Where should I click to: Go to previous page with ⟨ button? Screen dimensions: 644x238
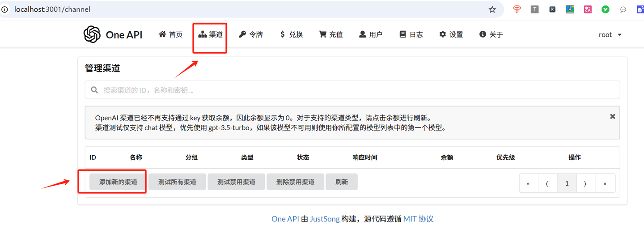(x=547, y=183)
